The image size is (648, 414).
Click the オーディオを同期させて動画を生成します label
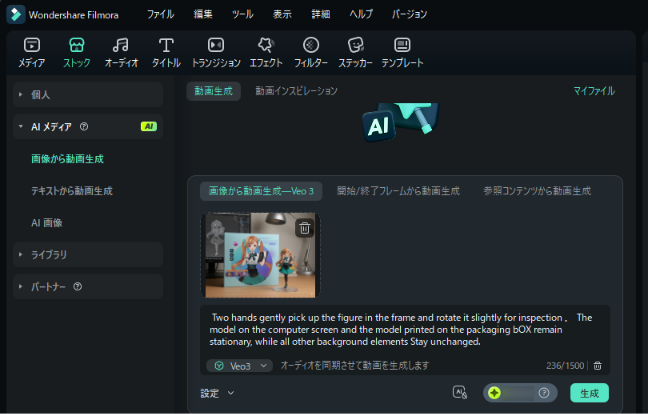(355, 366)
